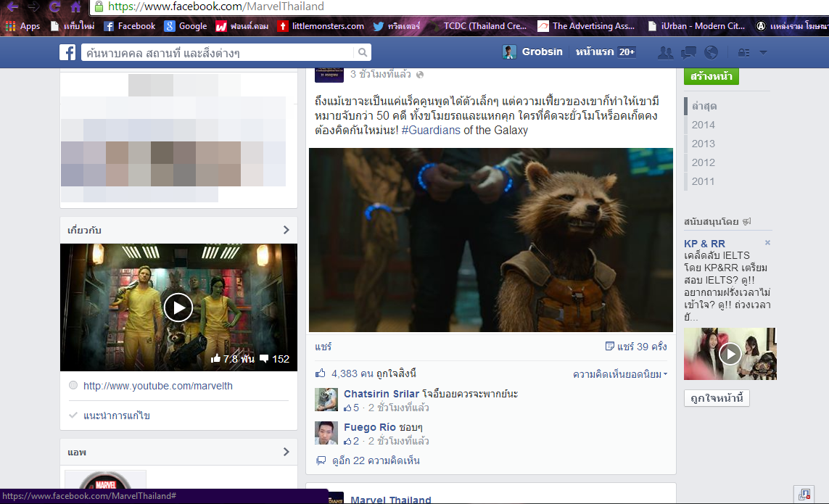Viewport: 829px width, 504px height.
Task: Open Fuego Río's profile name
Action: pyautogui.click(x=370, y=427)
